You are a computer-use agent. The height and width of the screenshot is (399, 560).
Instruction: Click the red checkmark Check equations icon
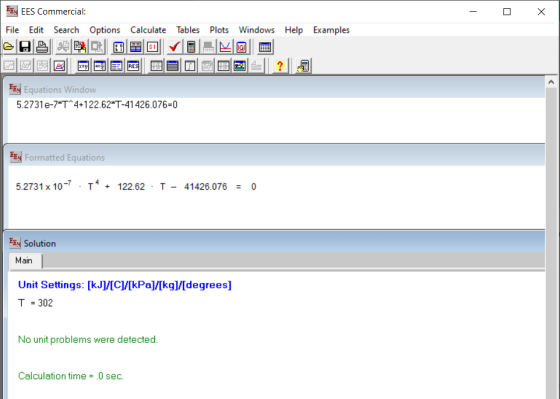[175, 47]
